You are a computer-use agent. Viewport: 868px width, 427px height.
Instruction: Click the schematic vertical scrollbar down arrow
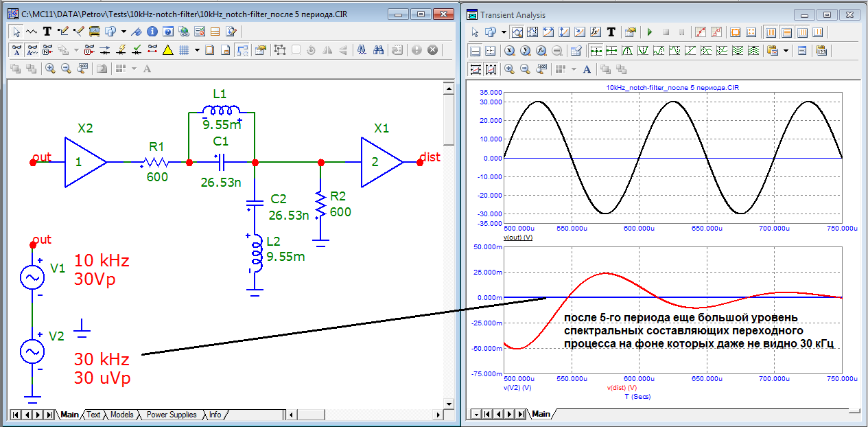[449, 403]
